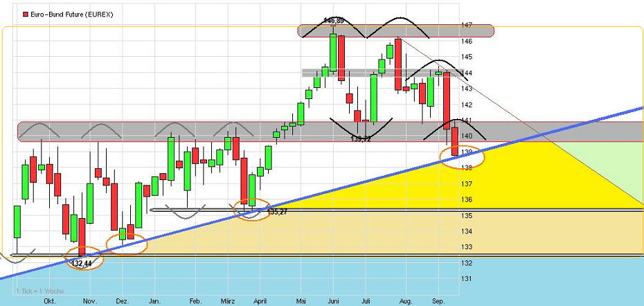Click the 'Aug.' month label
The image size is (644, 306).
coord(406,301)
